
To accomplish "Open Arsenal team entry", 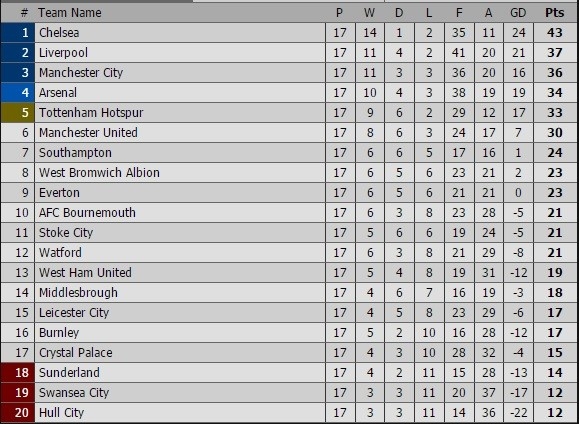I will point(58,92).
